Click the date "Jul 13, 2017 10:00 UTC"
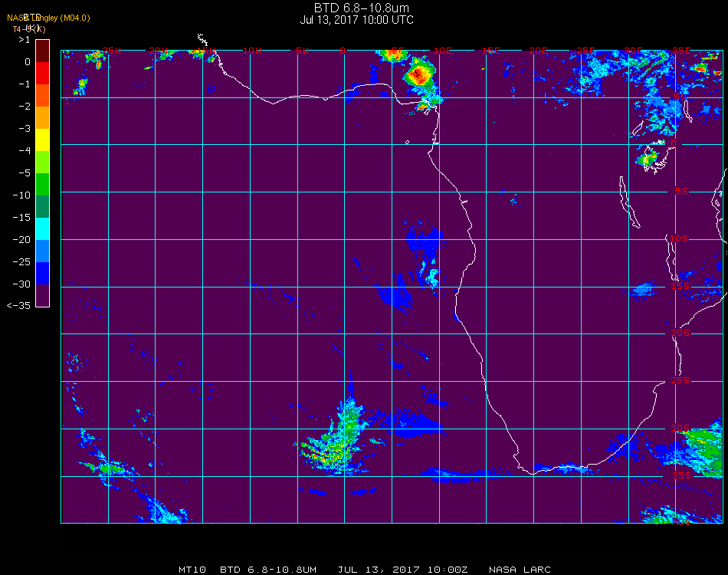Screen dimensions: 728x575 (x=356, y=20)
